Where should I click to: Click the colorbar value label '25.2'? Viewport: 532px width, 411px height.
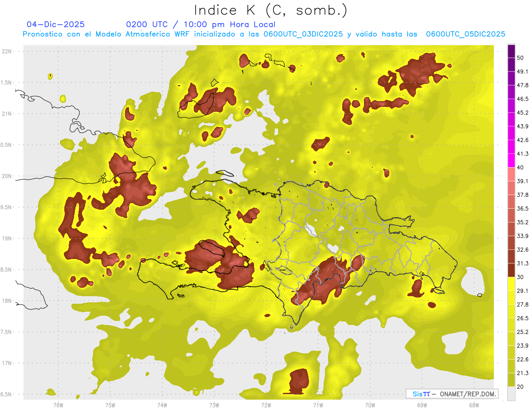coord(523,332)
